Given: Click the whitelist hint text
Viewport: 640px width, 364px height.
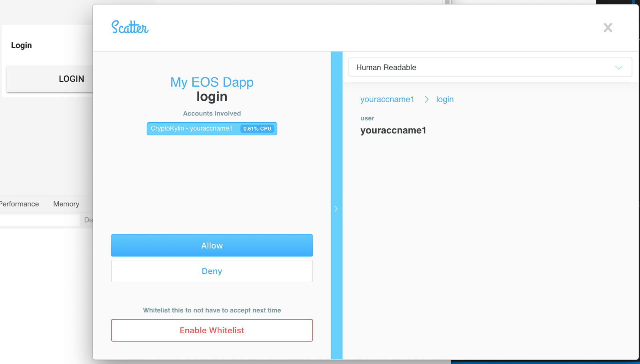Looking at the screenshot, I should (212, 310).
